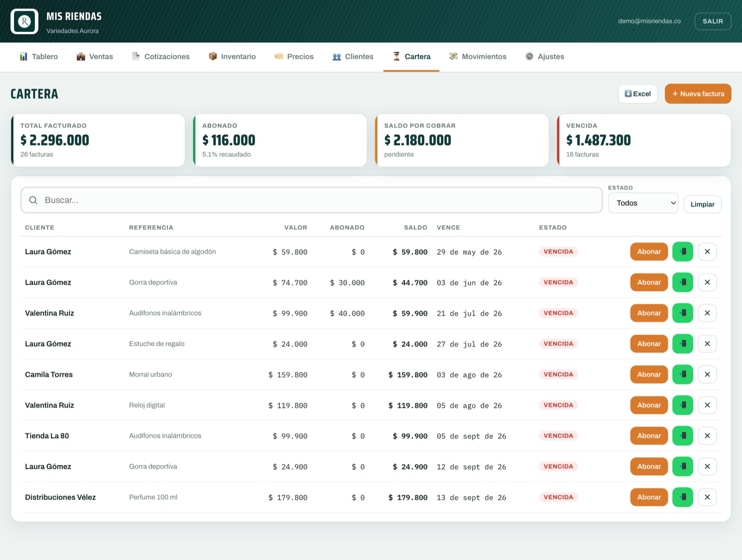This screenshot has width=742, height=560.
Task: Click the Nueva factura button
Action: coord(698,94)
